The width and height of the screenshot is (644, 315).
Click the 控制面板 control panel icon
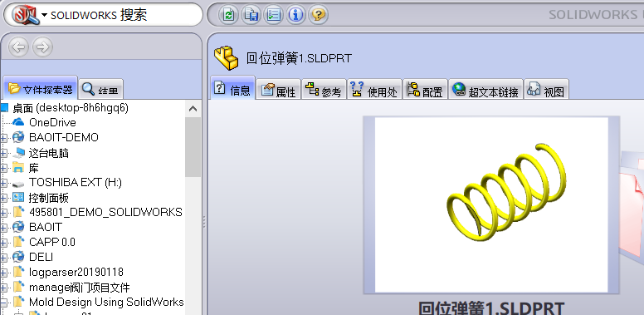[18, 198]
